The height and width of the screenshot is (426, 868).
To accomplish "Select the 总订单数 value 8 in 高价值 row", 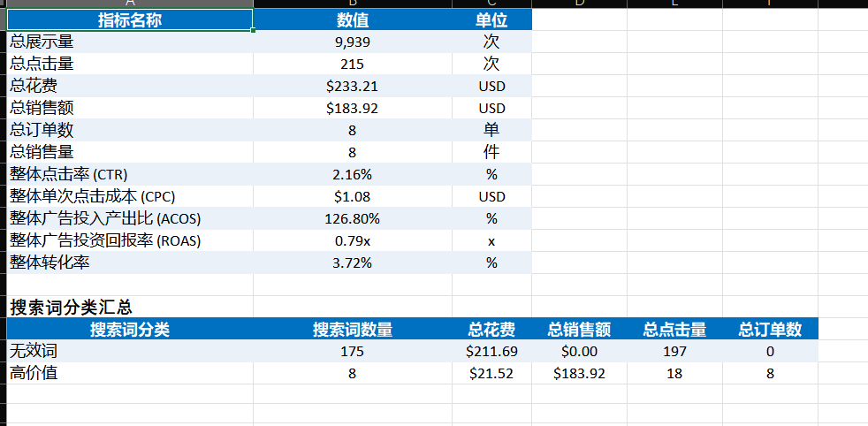I will coord(770,374).
